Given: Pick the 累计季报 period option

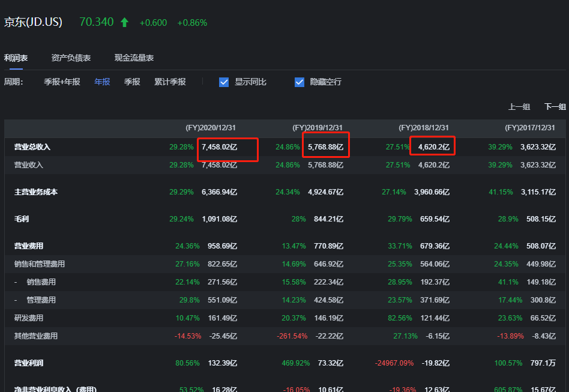Looking at the screenshot, I should [x=170, y=82].
